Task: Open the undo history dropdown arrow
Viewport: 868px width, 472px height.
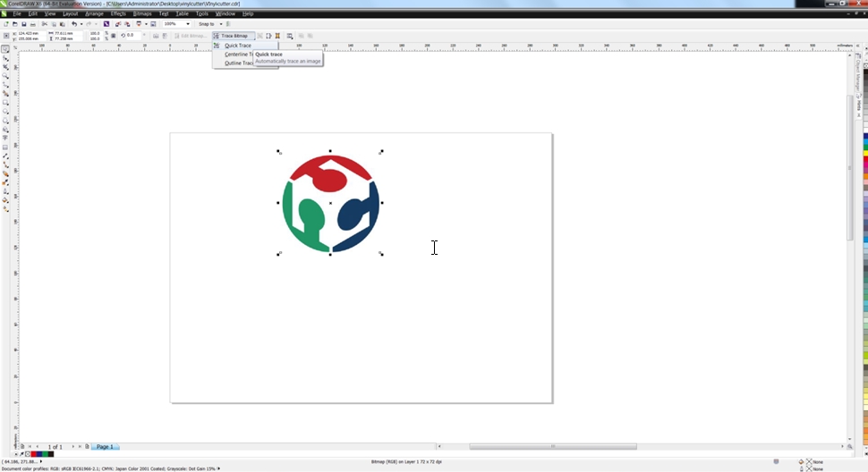Action: [81, 24]
